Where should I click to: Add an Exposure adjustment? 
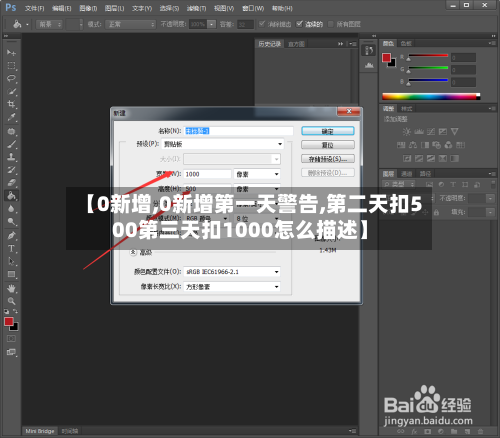(x=443, y=132)
